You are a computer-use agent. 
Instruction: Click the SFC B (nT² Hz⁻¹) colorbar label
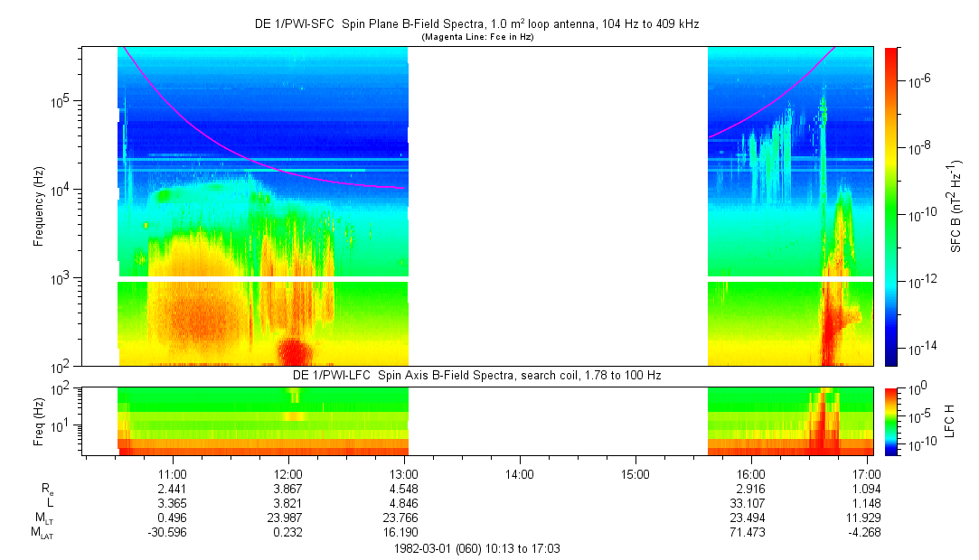[x=957, y=206]
